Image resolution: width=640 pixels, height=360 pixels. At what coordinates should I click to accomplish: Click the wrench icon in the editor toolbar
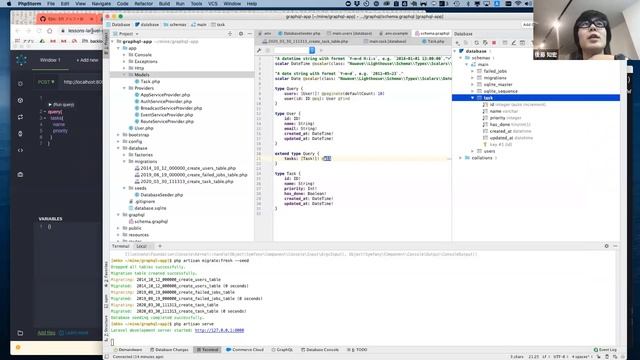259,51
